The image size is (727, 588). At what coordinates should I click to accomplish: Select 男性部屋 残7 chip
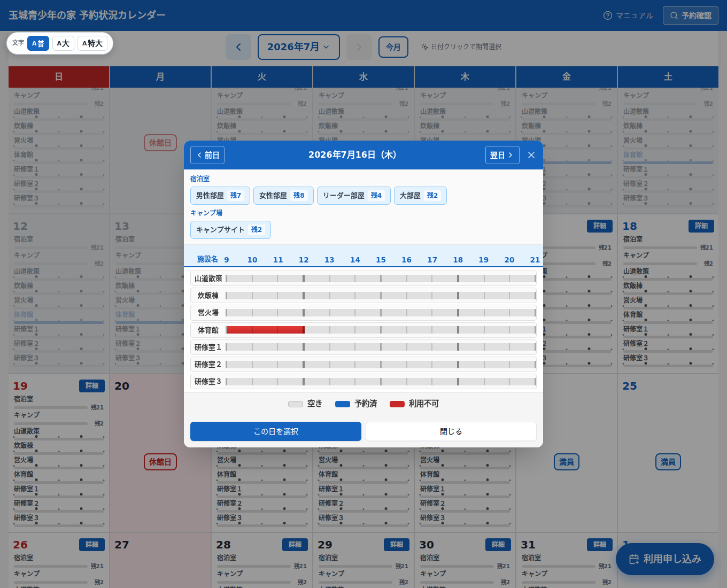[220, 196]
